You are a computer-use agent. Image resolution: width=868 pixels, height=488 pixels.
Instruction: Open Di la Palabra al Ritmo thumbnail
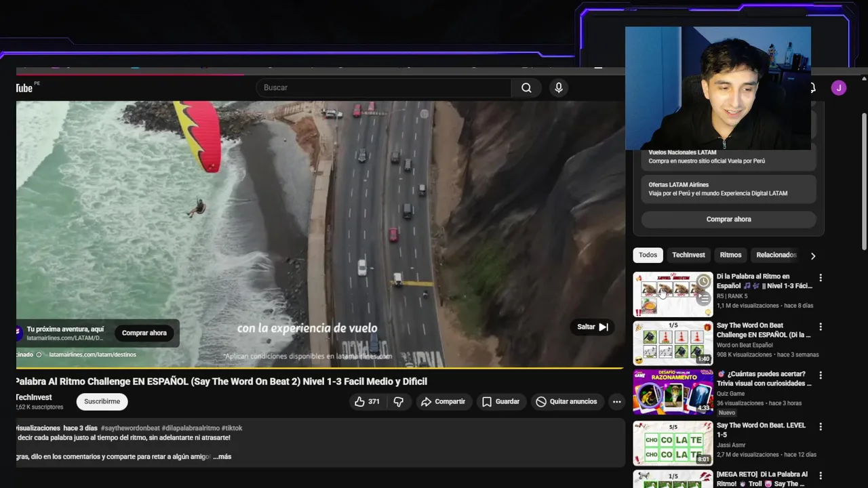tap(673, 294)
